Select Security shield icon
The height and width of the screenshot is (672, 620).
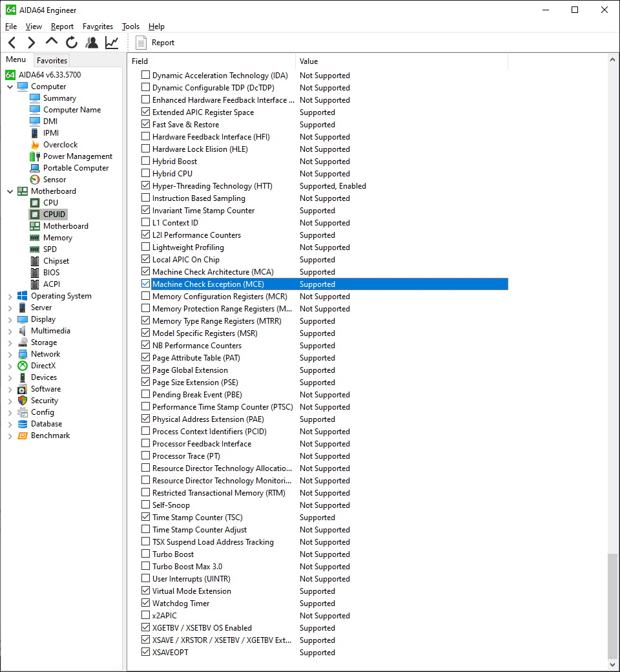(22, 401)
